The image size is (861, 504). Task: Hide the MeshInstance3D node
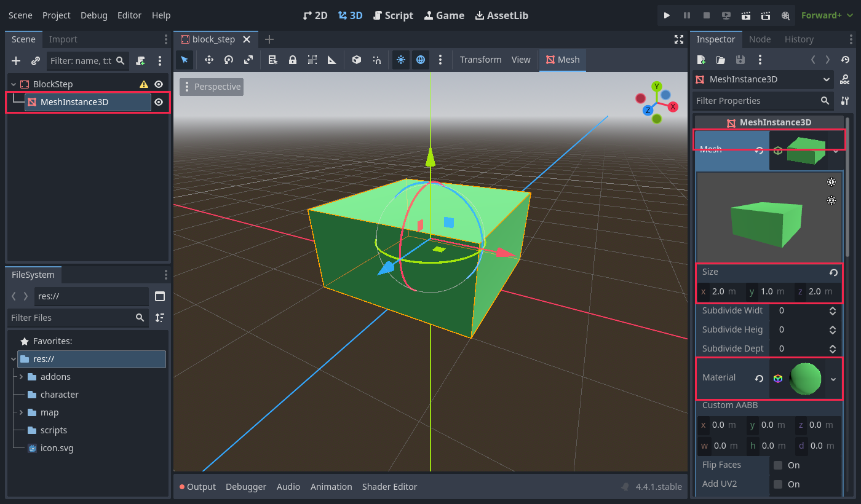[x=159, y=102]
